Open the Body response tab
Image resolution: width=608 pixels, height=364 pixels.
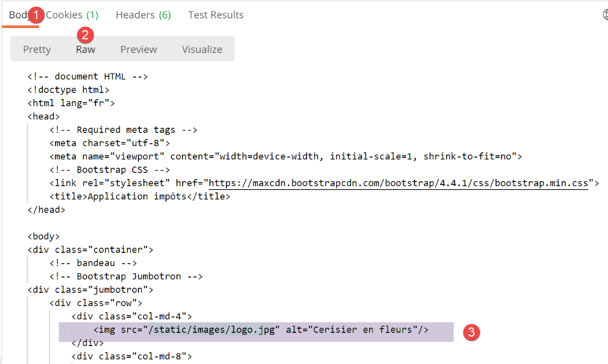18,15
